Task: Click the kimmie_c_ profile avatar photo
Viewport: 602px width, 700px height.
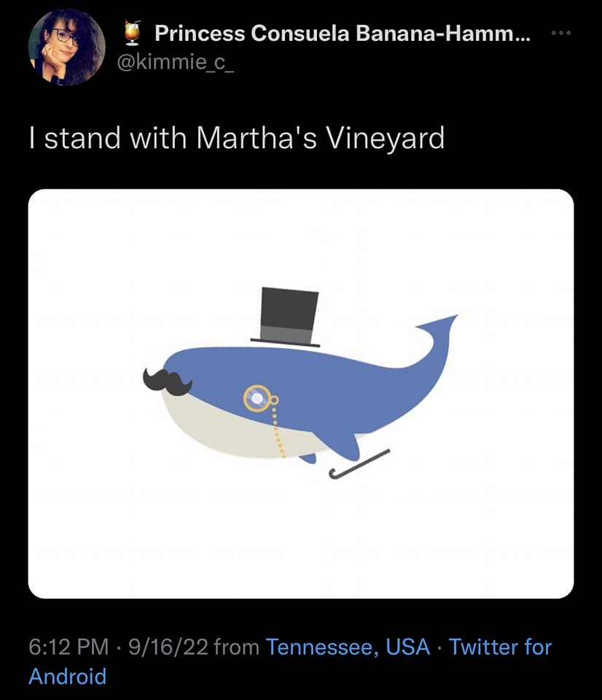Action: 66,47
